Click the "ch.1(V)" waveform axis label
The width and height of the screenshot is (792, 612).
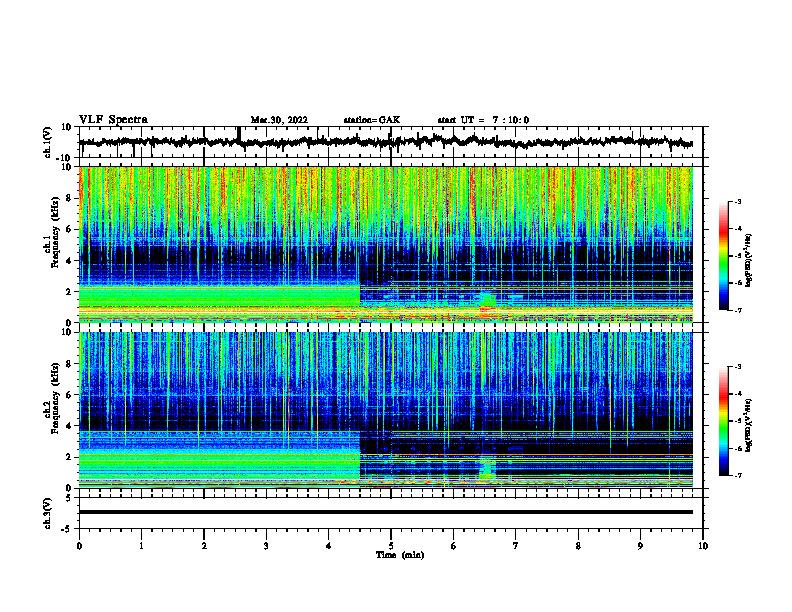48,142
